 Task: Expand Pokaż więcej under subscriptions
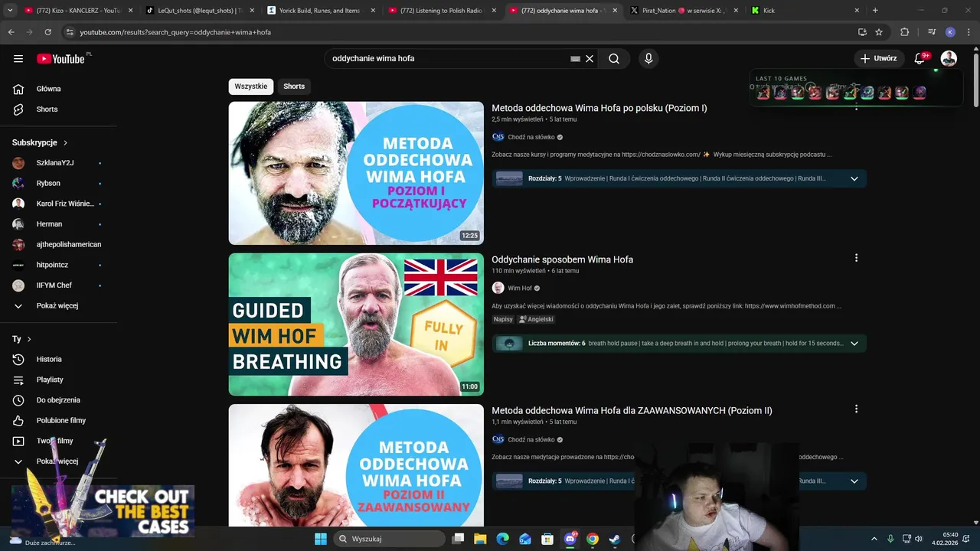(58, 306)
